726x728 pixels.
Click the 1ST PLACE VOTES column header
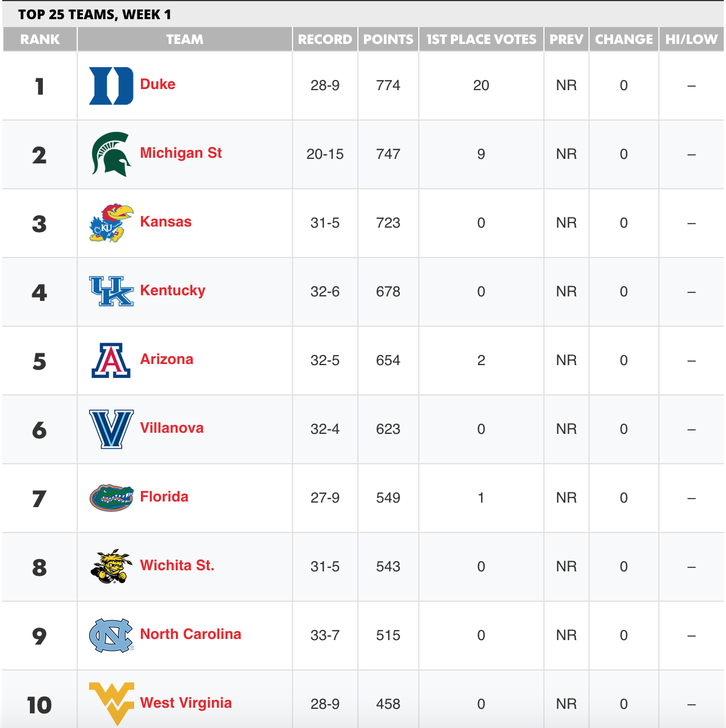pos(481,39)
